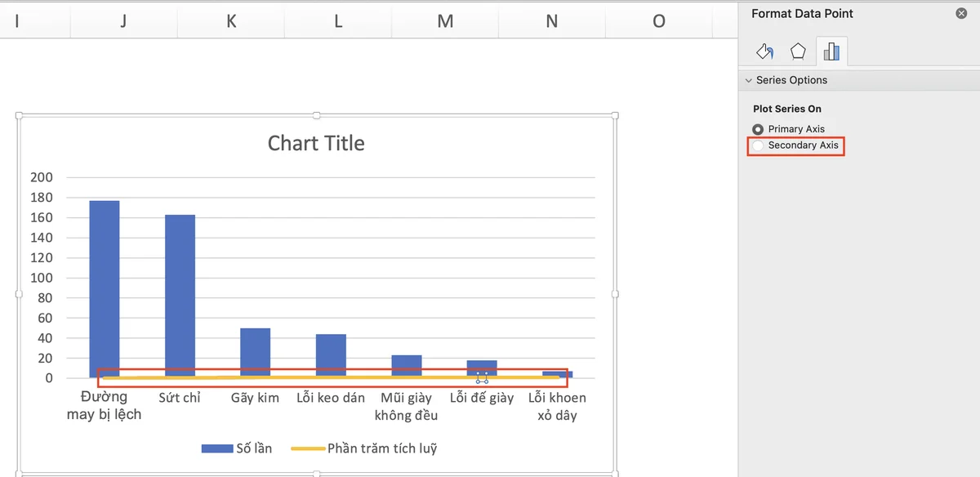Image resolution: width=980 pixels, height=477 pixels.
Task: Click the Đường may bị lệch axis label
Action: (x=105, y=406)
